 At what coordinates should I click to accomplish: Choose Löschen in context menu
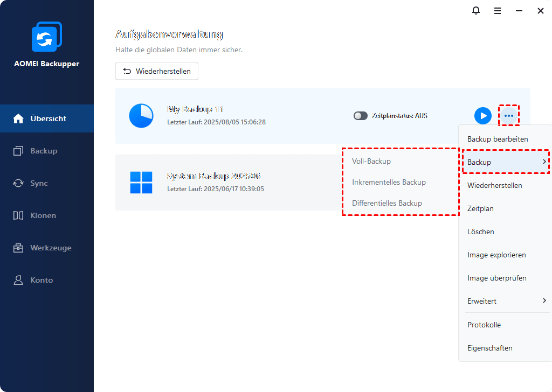pos(481,232)
